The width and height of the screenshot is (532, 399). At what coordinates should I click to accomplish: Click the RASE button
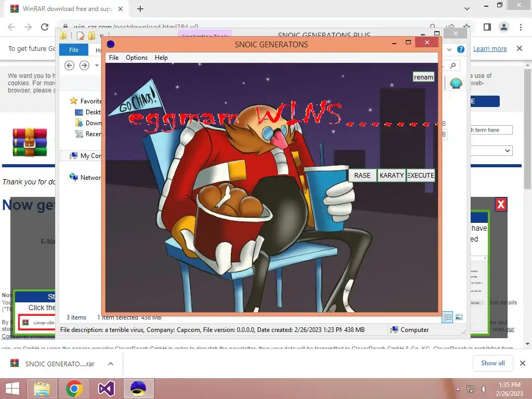pyautogui.click(x=362, y=176)
